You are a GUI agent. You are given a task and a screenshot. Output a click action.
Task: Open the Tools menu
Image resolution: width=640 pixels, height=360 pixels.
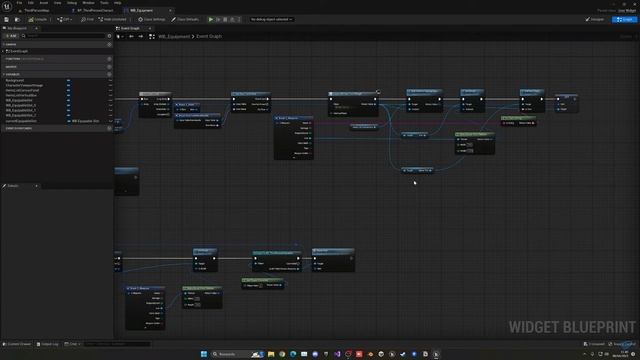(x=104, y=3)
